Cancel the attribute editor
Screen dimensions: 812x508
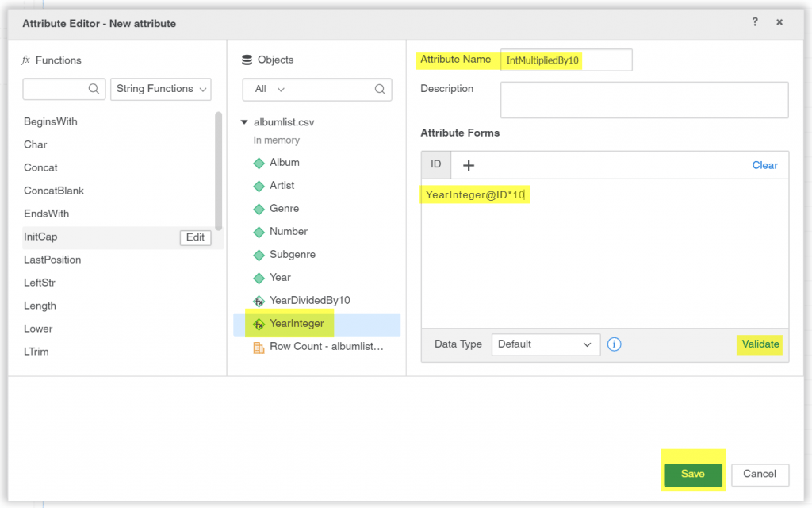(x=760, y=475)
